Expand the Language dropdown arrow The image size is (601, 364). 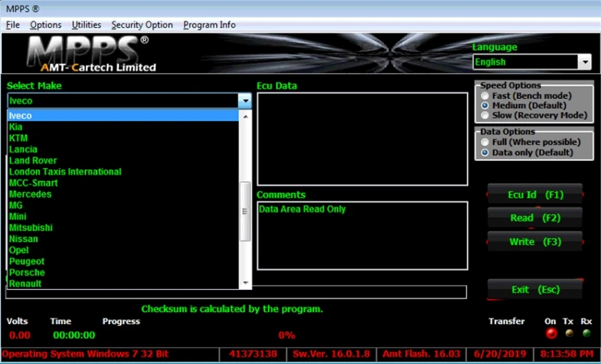(585, 62)
